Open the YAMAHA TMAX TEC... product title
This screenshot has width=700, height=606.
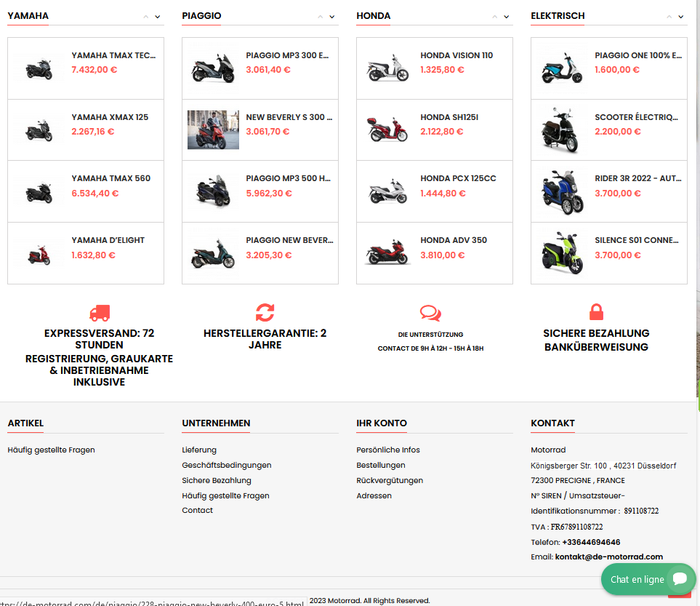click(113, 55)
